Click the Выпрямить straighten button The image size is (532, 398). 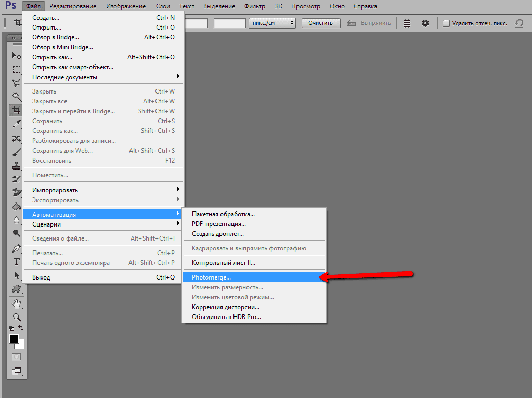pos(369,23)
